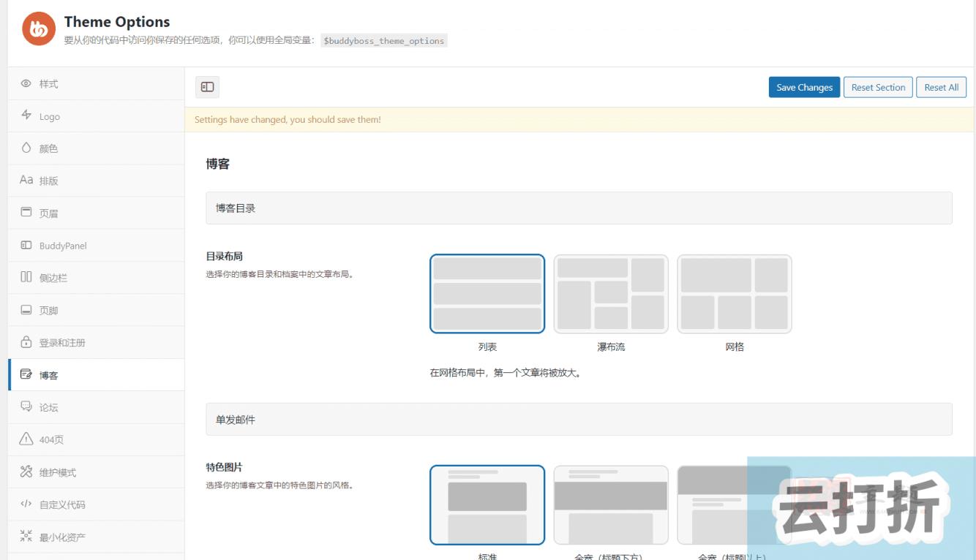This screenshot has height=560, width=976.
Task: Click the chat bubble icon beside 论坛
Action: (x=26, y=406)
